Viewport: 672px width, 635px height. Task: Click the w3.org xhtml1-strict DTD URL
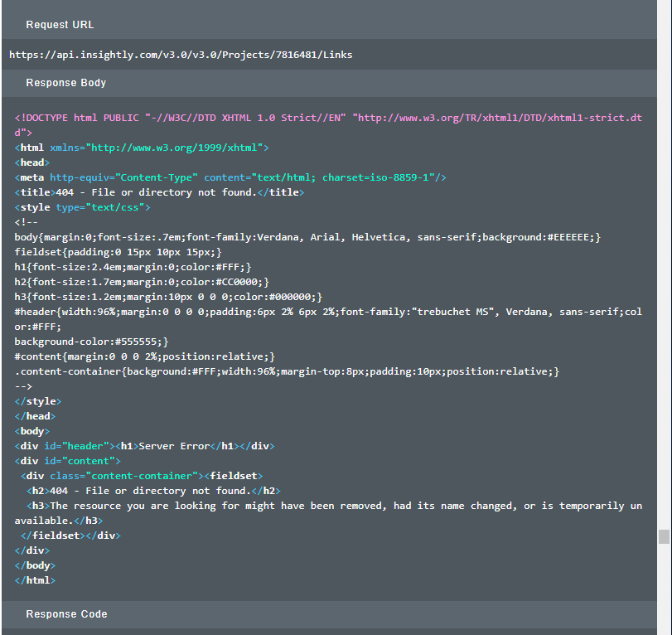(497, 118)
